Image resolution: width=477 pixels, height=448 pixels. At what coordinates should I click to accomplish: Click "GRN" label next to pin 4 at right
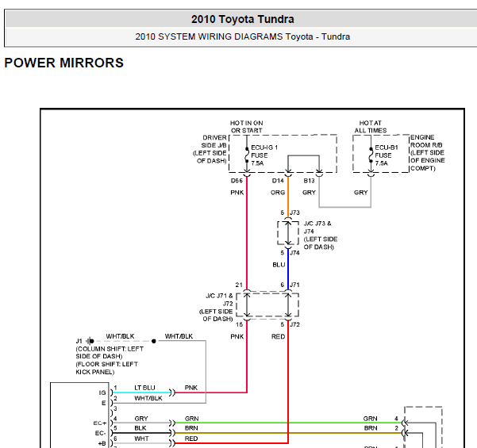click(370, 419)
